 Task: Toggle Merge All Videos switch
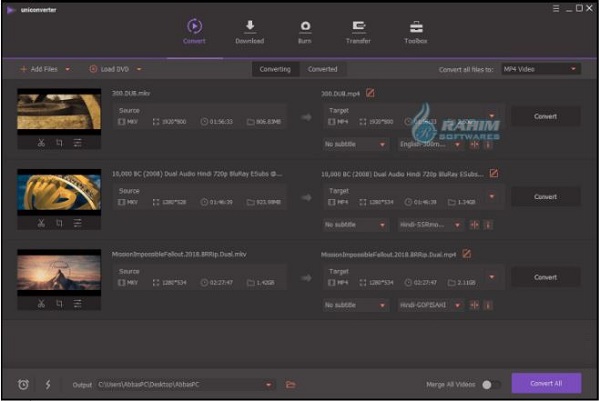tap(491, 385)
